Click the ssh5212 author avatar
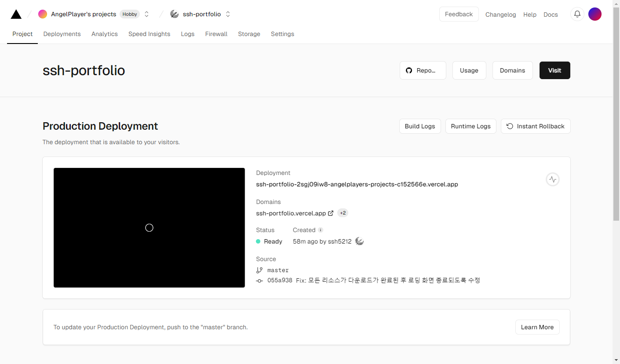 (x=360, y=241)
